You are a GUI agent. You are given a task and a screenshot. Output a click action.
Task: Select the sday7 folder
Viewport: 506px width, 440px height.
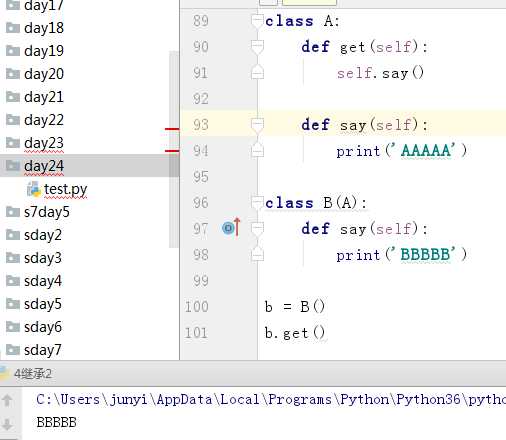[42, 350]
